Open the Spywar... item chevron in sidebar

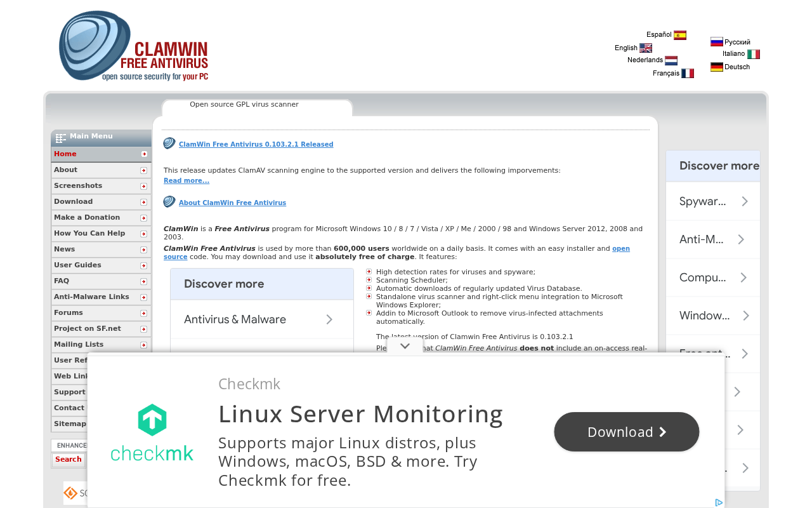pos(745,201)
